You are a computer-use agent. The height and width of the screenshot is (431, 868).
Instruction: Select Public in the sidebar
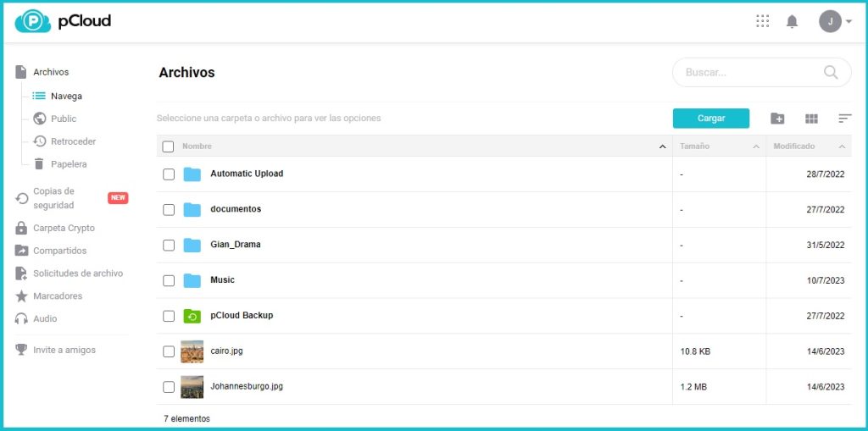(x=64, y=119)
